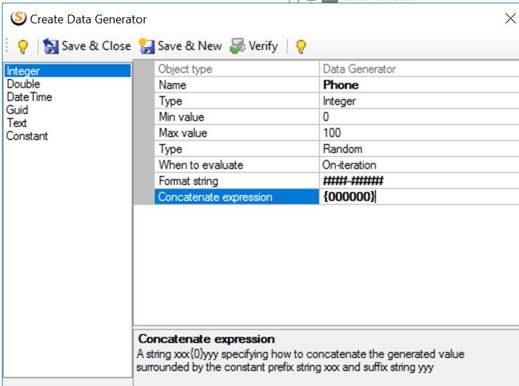Click the Concatenate expression value {000000}

click(419, 197)
